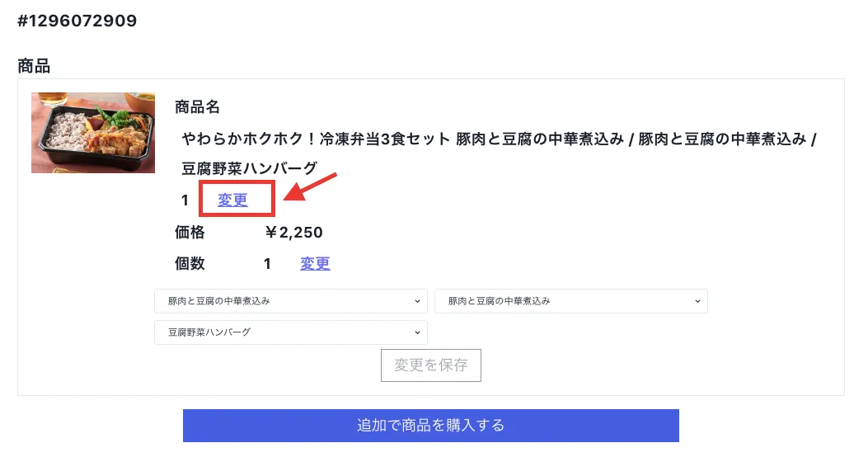Click the 変更 link beside 個数
The image size is (868, 457).
coord(315,264)
